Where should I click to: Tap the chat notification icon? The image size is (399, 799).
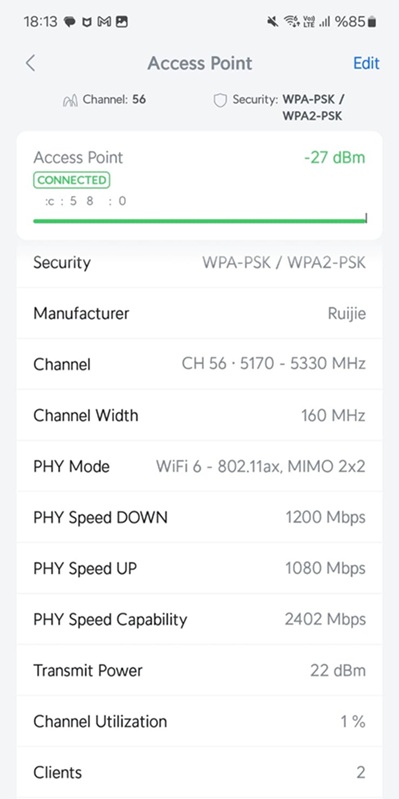tap(70, 22)
